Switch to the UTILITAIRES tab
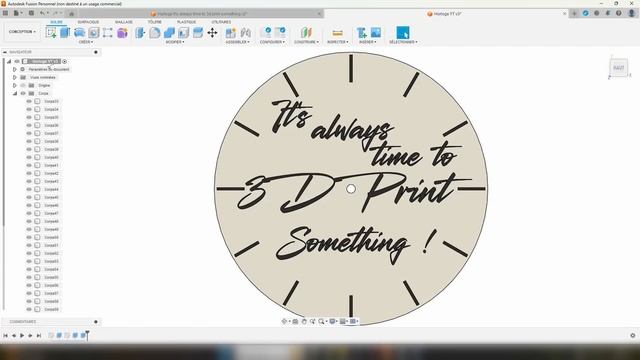 click(x=221, y=22)
